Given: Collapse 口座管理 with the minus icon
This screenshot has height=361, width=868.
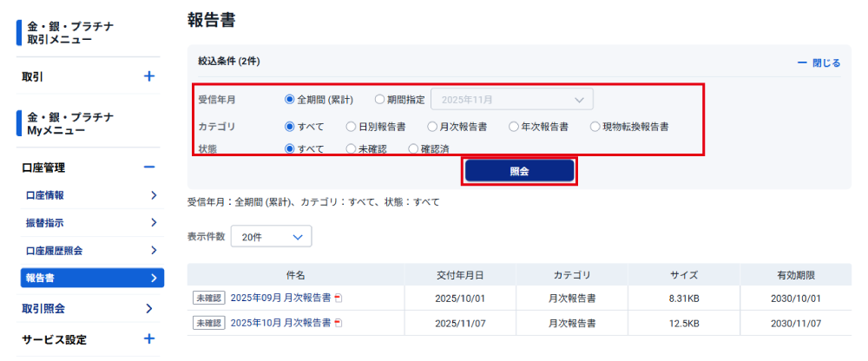Looking at the screenshot, I should click(x=149, y=167).
